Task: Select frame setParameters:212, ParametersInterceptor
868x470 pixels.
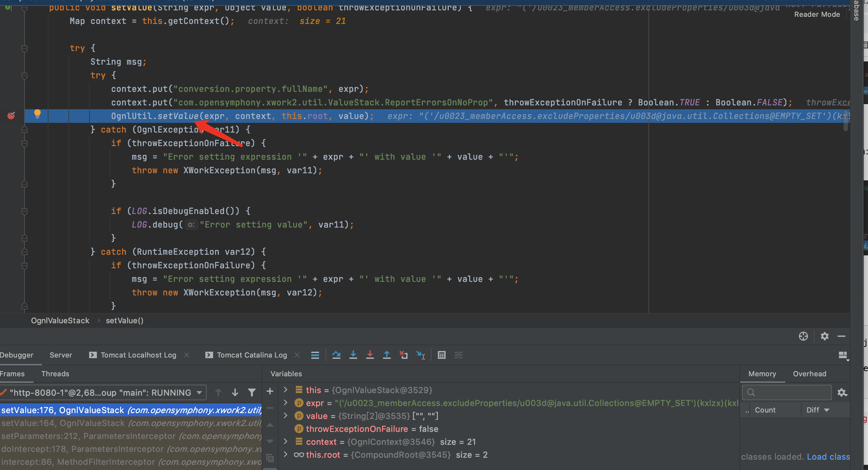Action: coord(131,436)
